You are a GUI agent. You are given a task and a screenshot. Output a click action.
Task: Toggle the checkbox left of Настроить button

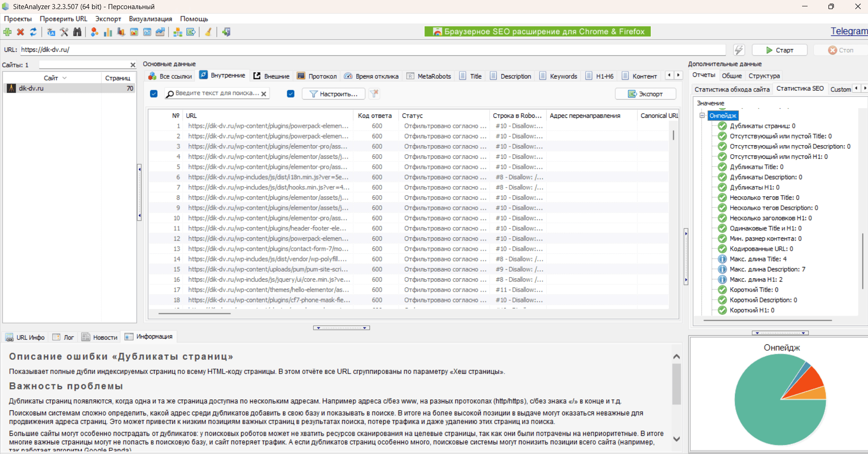(x=291, y=94)
